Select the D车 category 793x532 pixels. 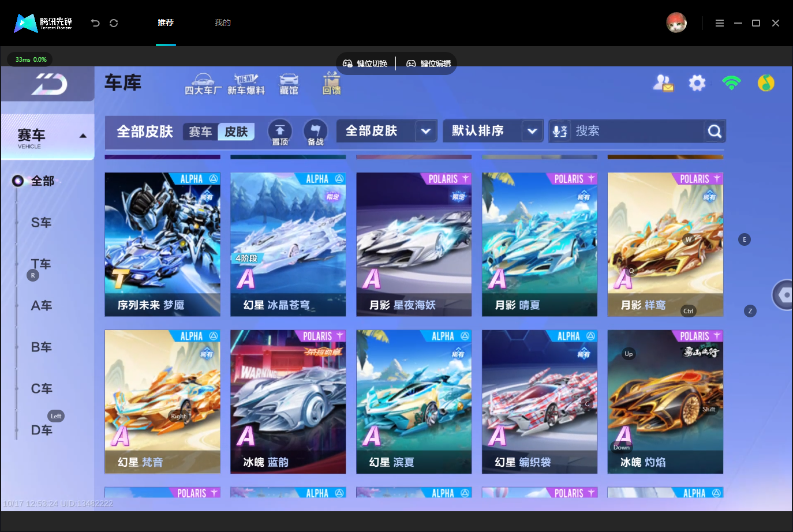42,430
